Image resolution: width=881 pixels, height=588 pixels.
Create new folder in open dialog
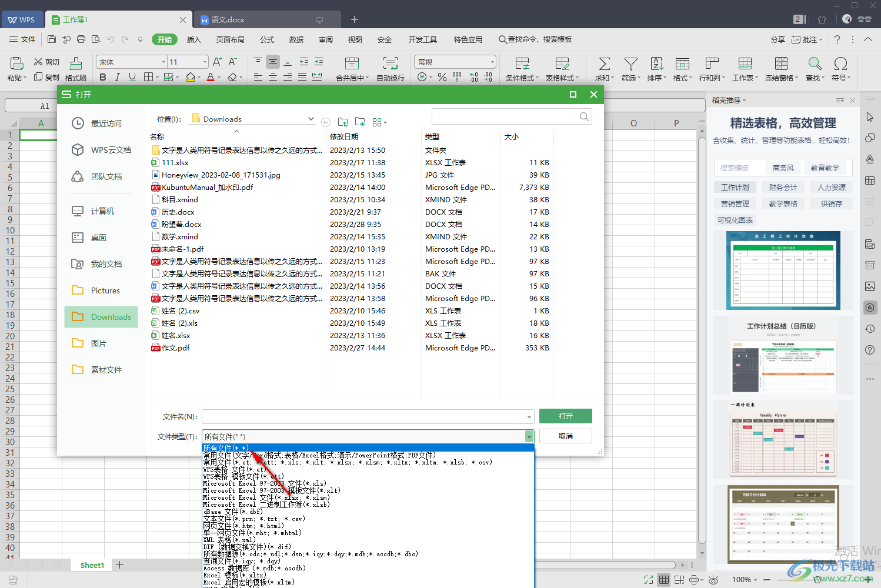[360, 122]
